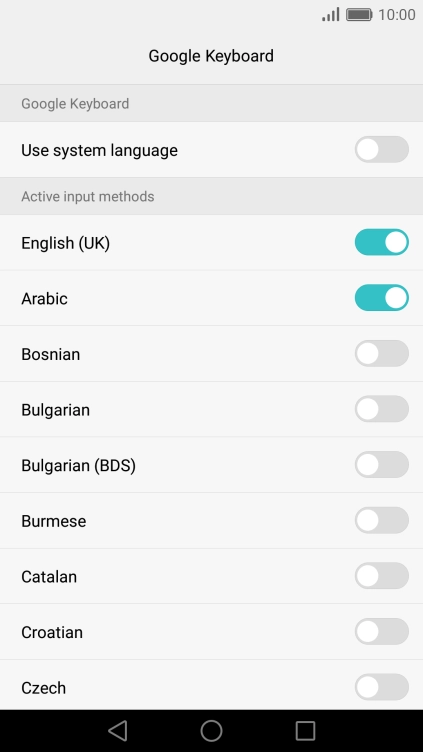The width and height of the screenshot is (423, 752).
Task: Tap the battery status icon
Action: 359,14
